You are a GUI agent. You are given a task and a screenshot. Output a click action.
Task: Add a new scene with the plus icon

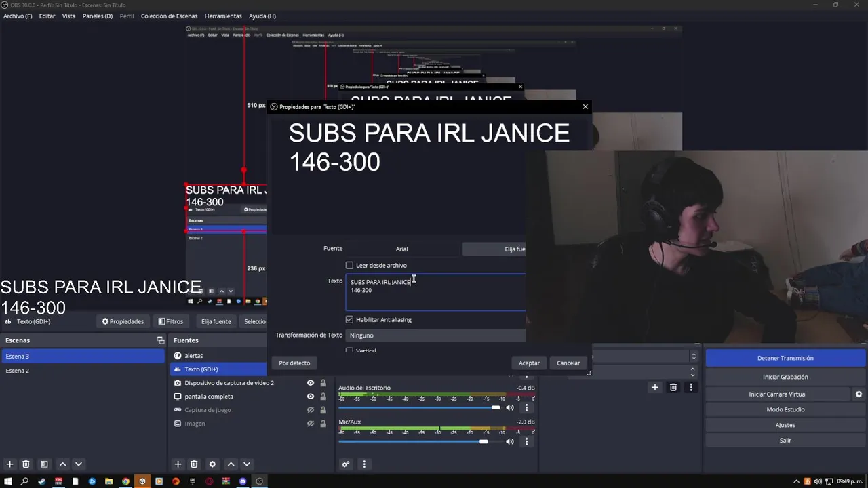(9, 464)
